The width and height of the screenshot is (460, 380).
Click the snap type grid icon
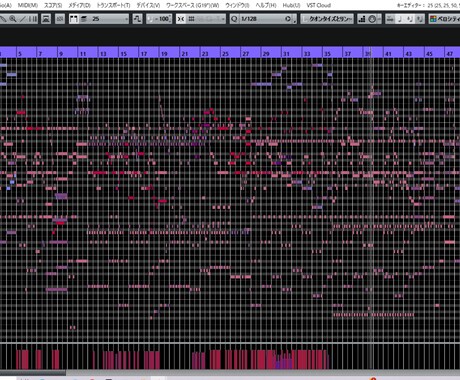coord(191,19)
